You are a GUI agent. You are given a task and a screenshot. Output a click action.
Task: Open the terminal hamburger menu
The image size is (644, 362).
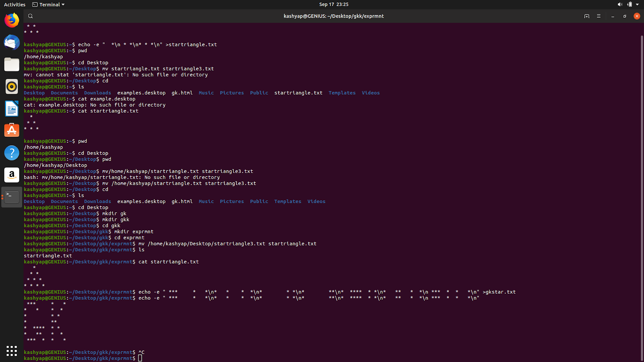coord(599,16)
